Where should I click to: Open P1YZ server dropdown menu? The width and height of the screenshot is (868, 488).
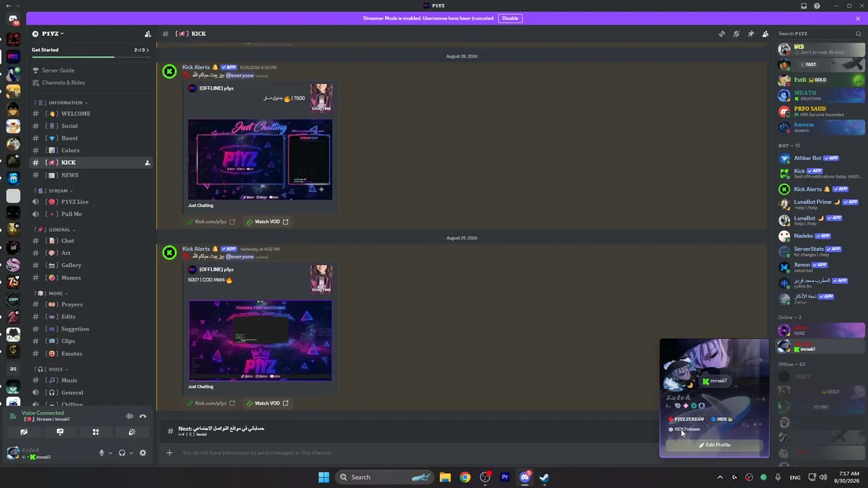tap(53, 34)
